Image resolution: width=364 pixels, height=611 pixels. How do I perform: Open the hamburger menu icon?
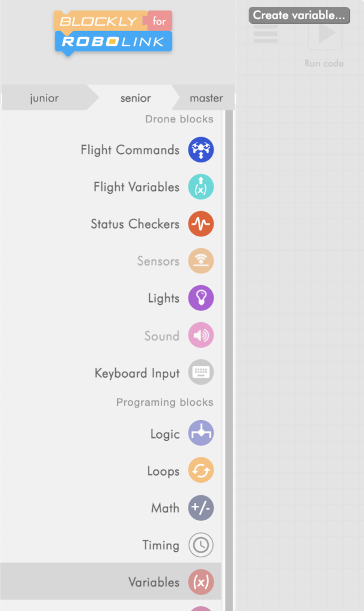266,34
